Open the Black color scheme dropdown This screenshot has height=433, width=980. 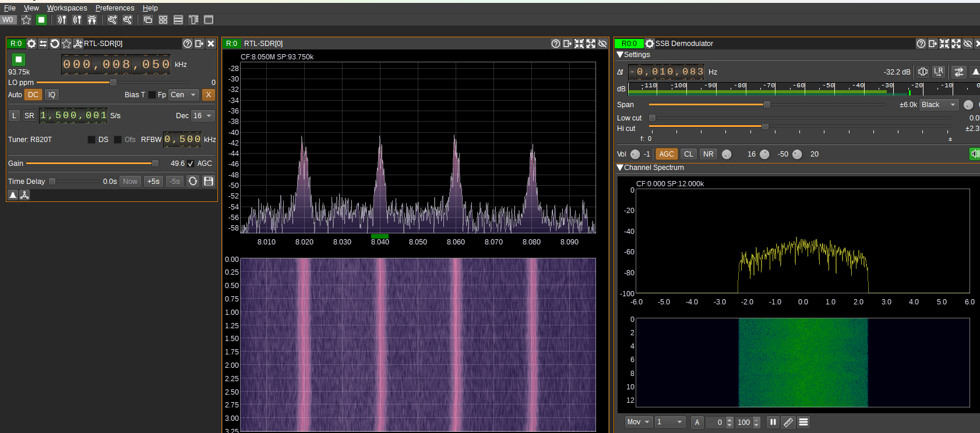click(x=939, y=105)
